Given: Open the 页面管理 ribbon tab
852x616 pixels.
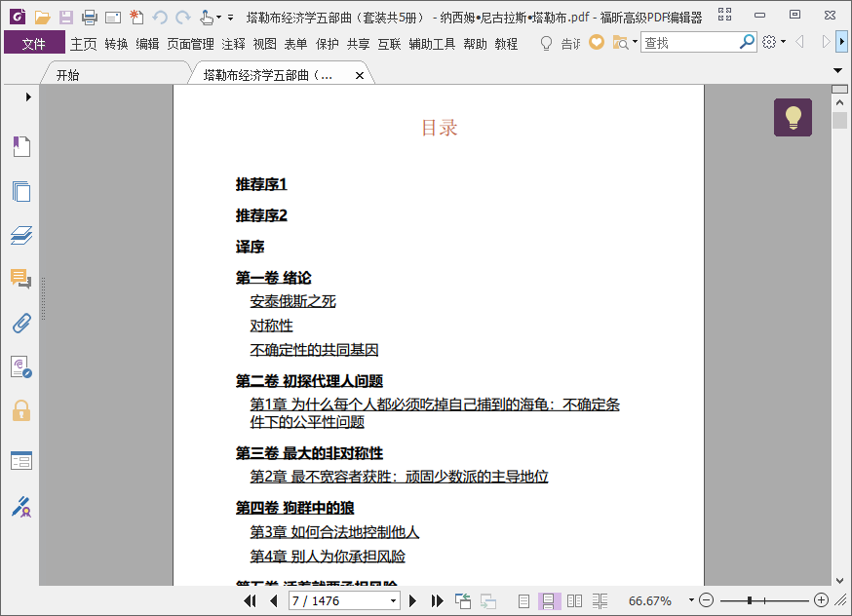Looking at the screenshot, I should [x=190, y=44].
